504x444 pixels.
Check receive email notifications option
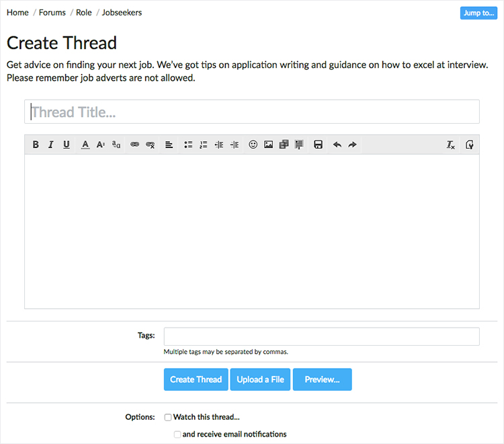pos(177,435)
